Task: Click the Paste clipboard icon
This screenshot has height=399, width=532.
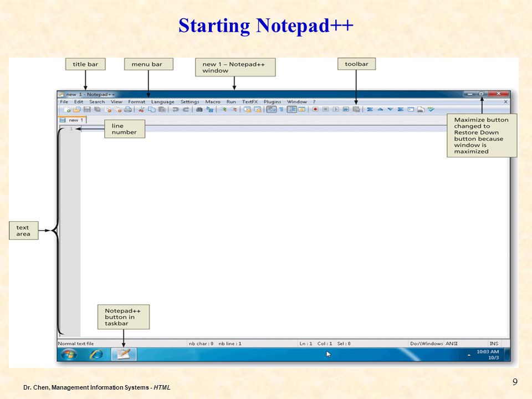Action: 162,110
